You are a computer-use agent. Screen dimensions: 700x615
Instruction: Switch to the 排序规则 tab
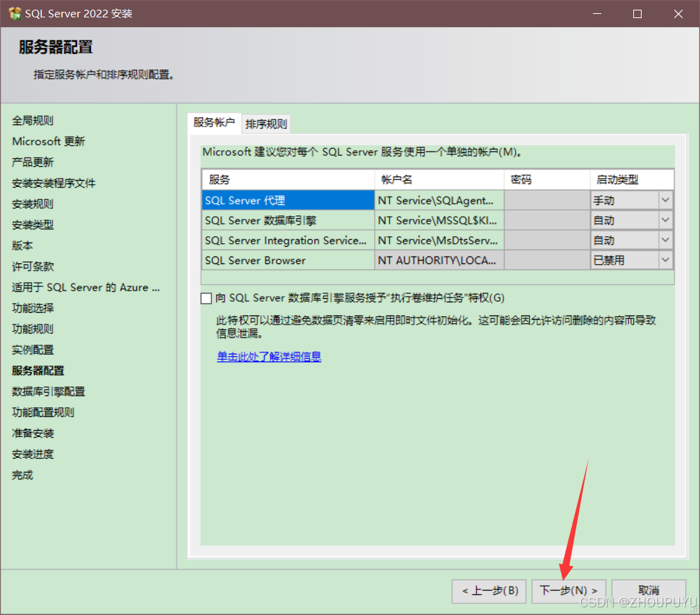[265, 123]
